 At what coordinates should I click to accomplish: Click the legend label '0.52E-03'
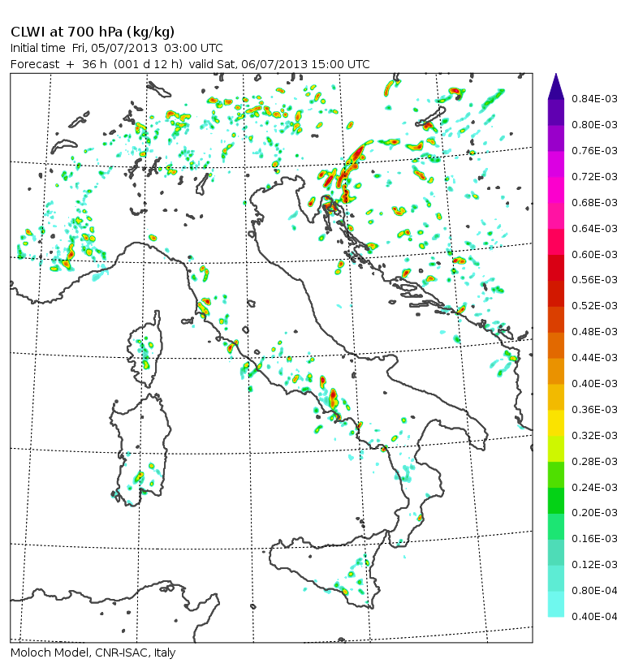594,306
